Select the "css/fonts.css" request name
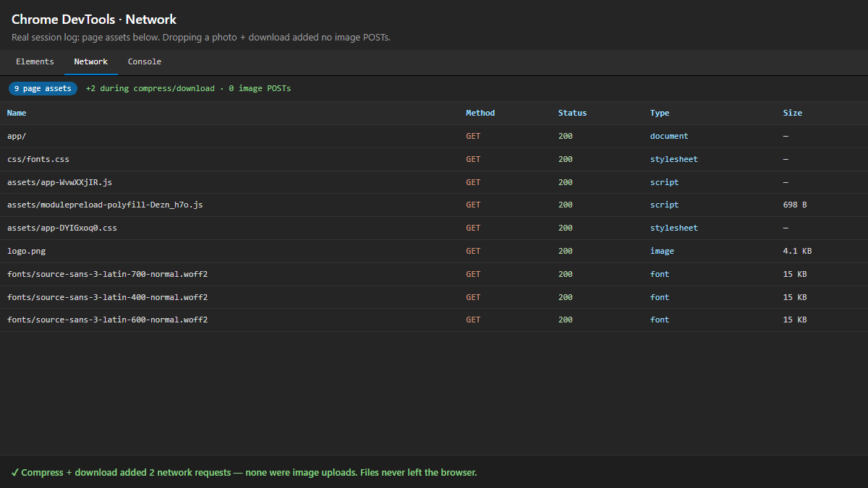The width and height of the screenshot is (868, 488). click(38, 159)
